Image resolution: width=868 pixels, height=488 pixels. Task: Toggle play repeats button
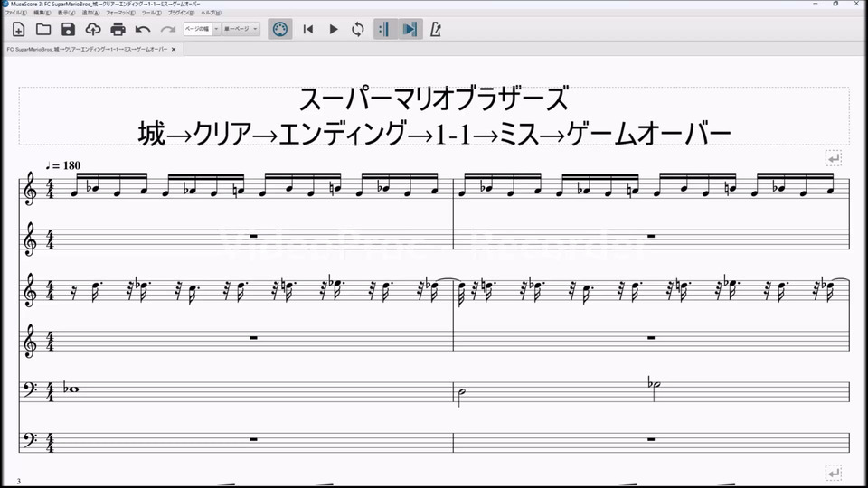click(x=385, y=29)
